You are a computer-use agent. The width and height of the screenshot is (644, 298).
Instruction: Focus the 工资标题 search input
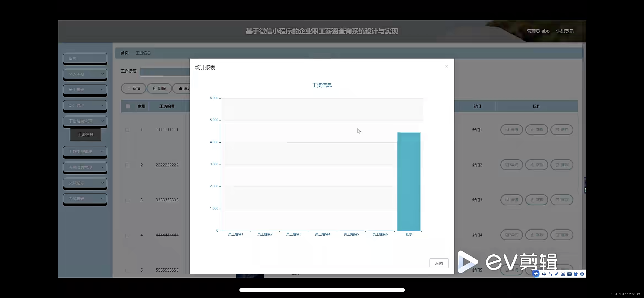(x=165, y=72)
